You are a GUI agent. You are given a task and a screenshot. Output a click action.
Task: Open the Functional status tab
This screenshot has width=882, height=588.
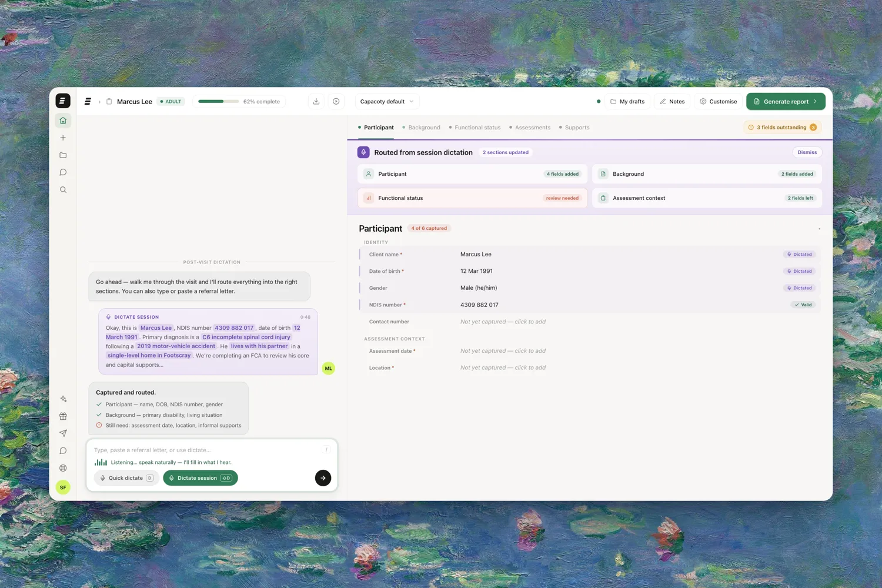[x=475, y=128]
